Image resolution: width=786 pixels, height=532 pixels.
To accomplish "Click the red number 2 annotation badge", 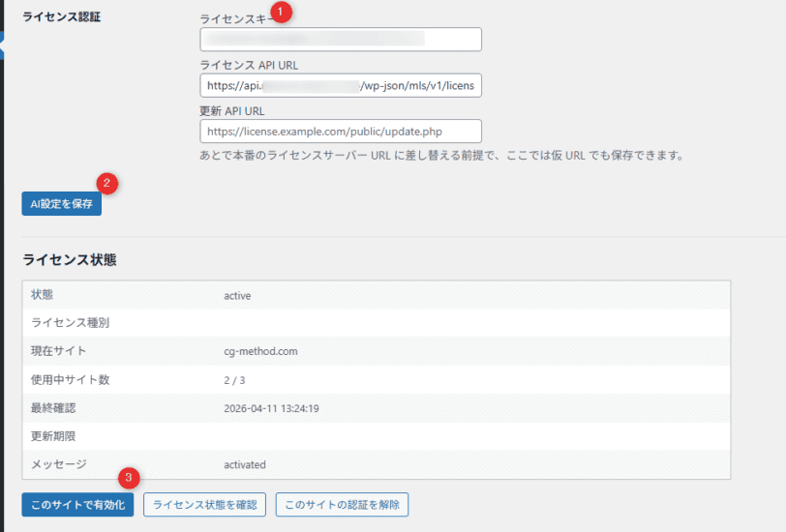I will click(109, 182).
